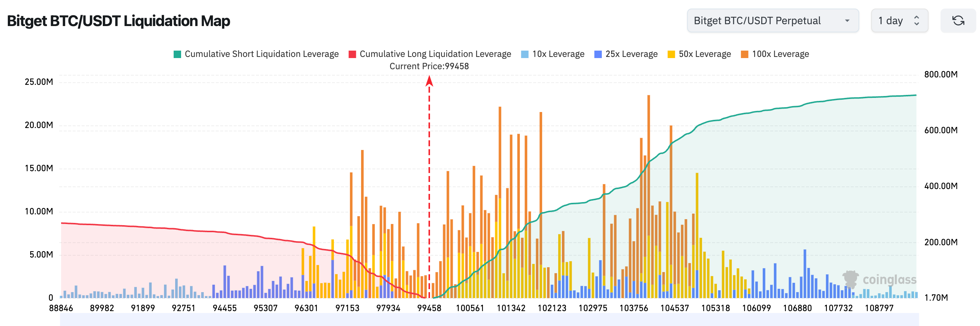This screenshot has width=980, height=326.
Task: Click the 104537 x-axis price label
Action: [674, 308]
